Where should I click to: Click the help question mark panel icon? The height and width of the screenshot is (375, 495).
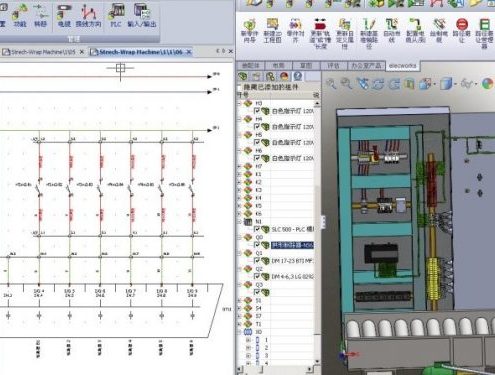click(x=297, y=76)
